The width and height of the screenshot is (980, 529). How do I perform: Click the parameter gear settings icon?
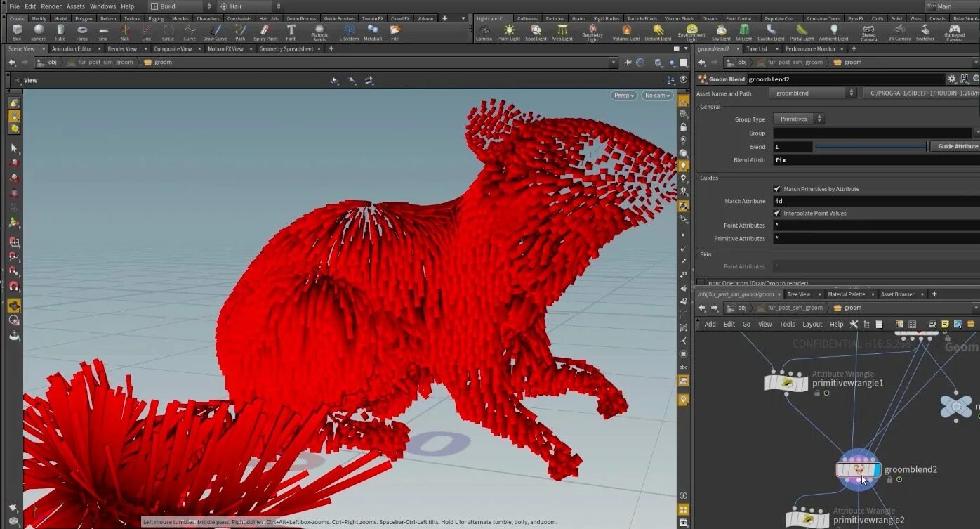(951, 79)
